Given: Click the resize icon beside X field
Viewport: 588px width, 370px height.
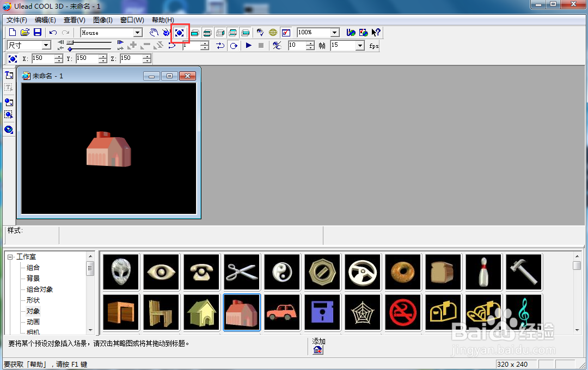Looking at the screenshot, I should (13, 58).
